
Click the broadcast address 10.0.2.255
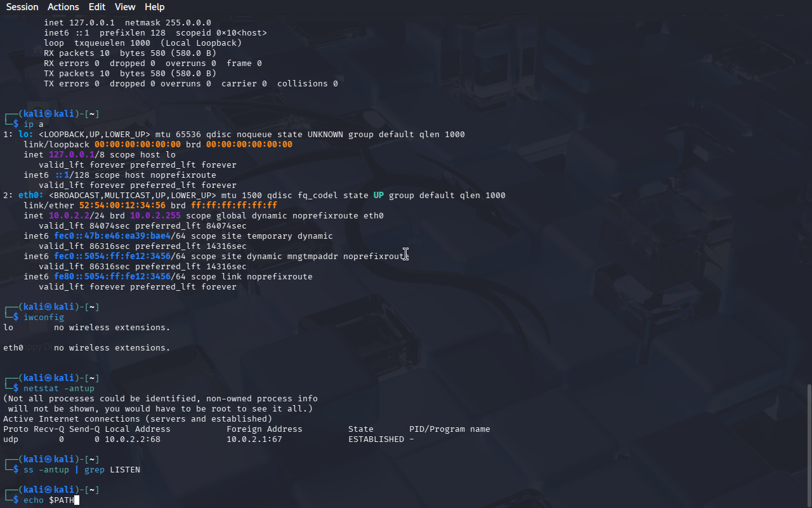tap(155, 216)
